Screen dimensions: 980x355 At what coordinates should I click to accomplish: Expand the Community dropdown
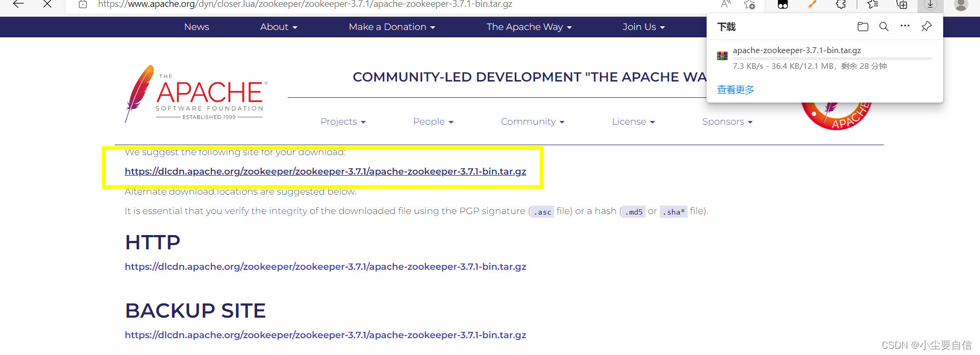(533, 121)
